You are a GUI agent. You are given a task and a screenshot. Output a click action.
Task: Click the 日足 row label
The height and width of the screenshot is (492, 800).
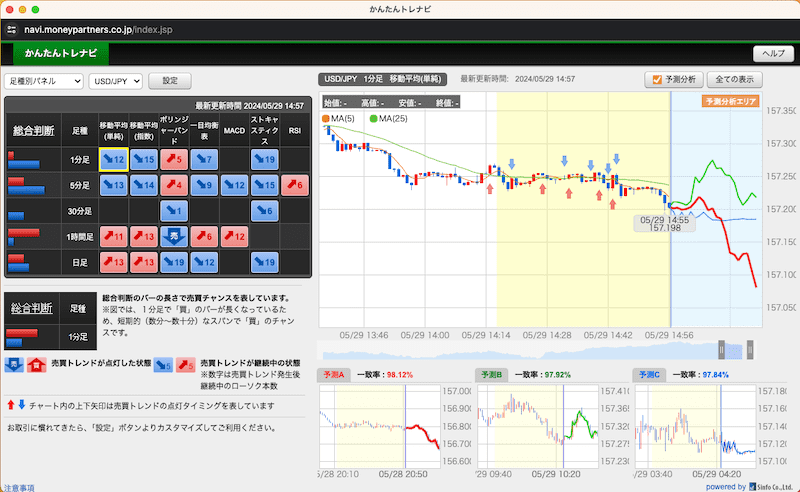click(80, 262)
